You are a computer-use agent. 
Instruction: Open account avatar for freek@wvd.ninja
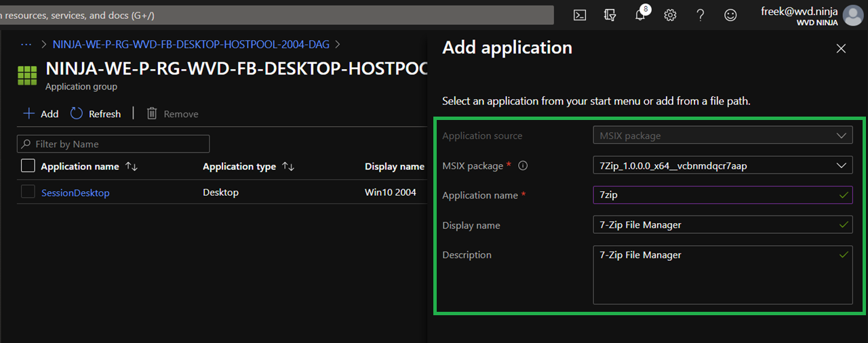(852, 15)
